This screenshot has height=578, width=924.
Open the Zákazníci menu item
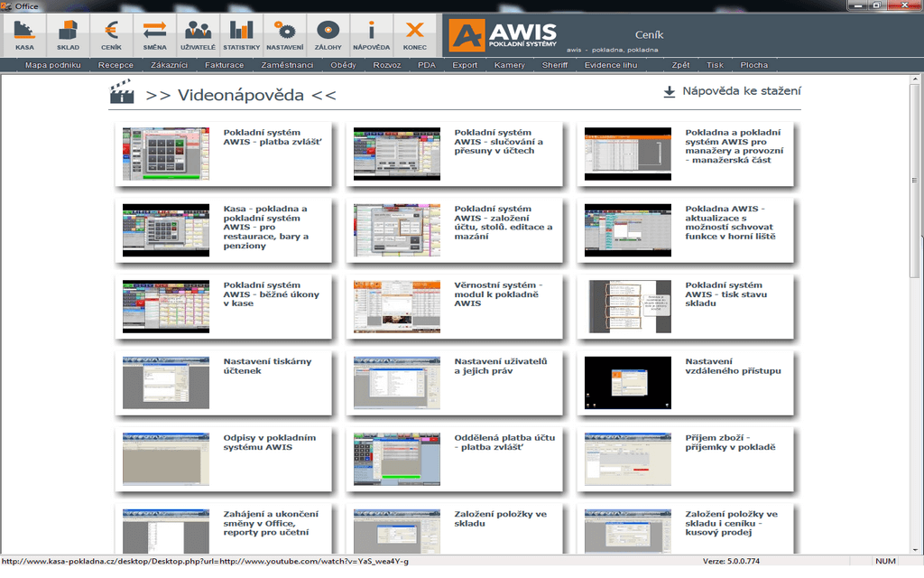[169, 65]
